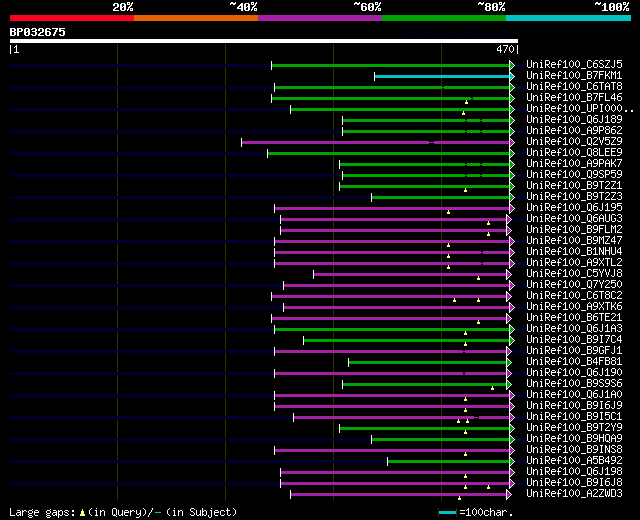640x520 pixels.
Task: Click the UniRef100_Q6AUG3 label
Action: (x=574, y=219)
